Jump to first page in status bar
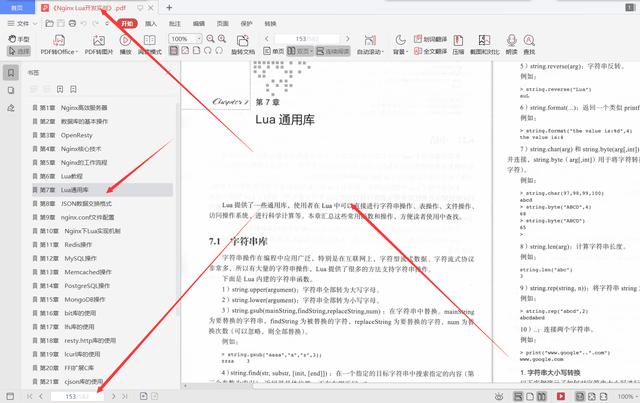Screen dimensions: 640x403 click(29, 396)
